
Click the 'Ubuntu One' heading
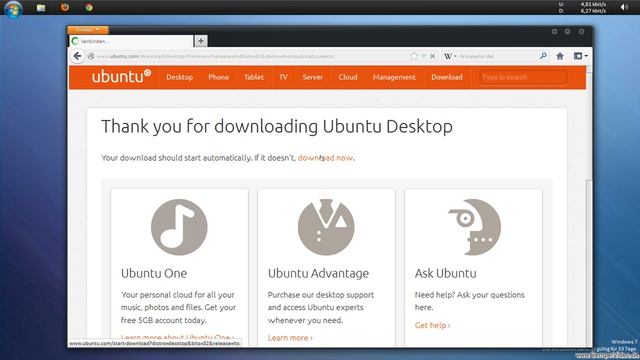click(154, 273)
